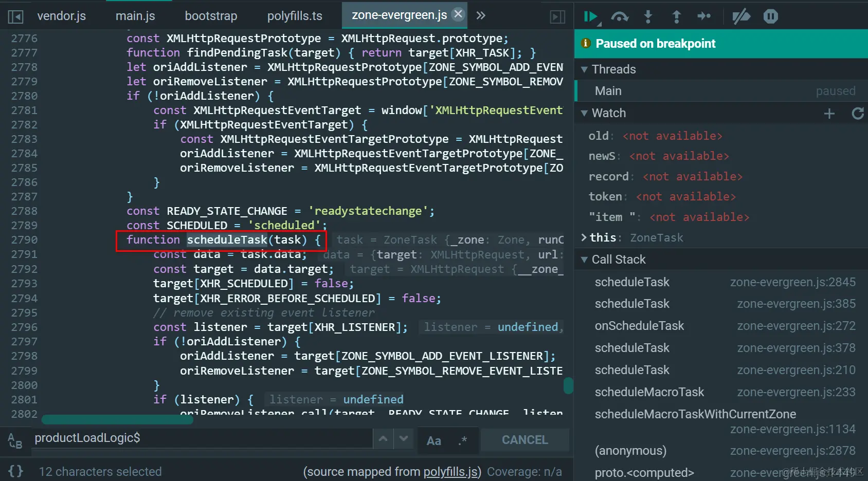Refresh watch expressions
This screenshot has height=481, width=868.
tap(858, 114)
